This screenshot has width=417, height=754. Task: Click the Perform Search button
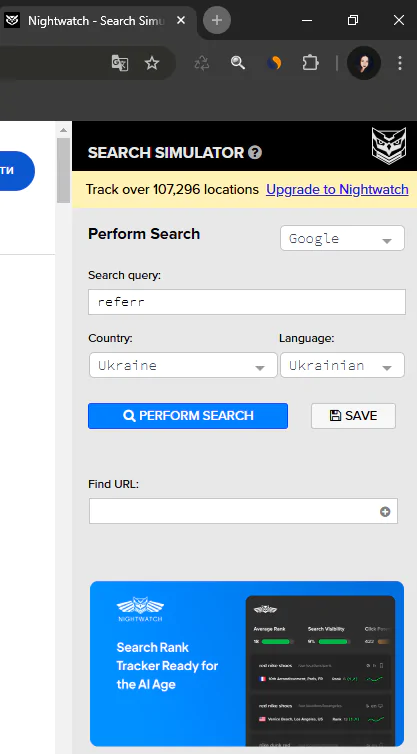point(188,416)
